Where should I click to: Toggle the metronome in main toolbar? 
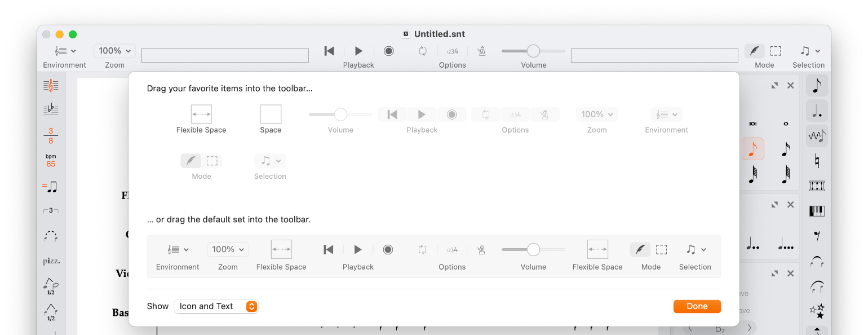pyautogui.click(x=481, y=51)
